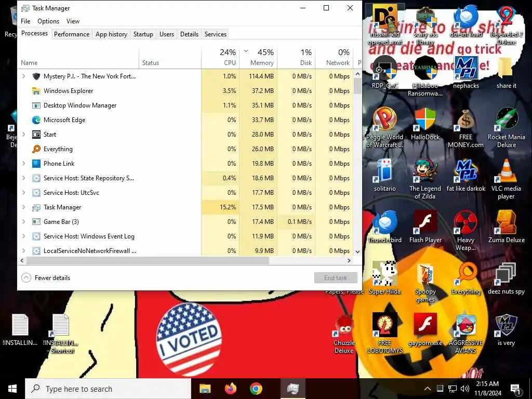Select the Desktop Window Manager process
Screen dimensions: 532x399
[185, 105]
